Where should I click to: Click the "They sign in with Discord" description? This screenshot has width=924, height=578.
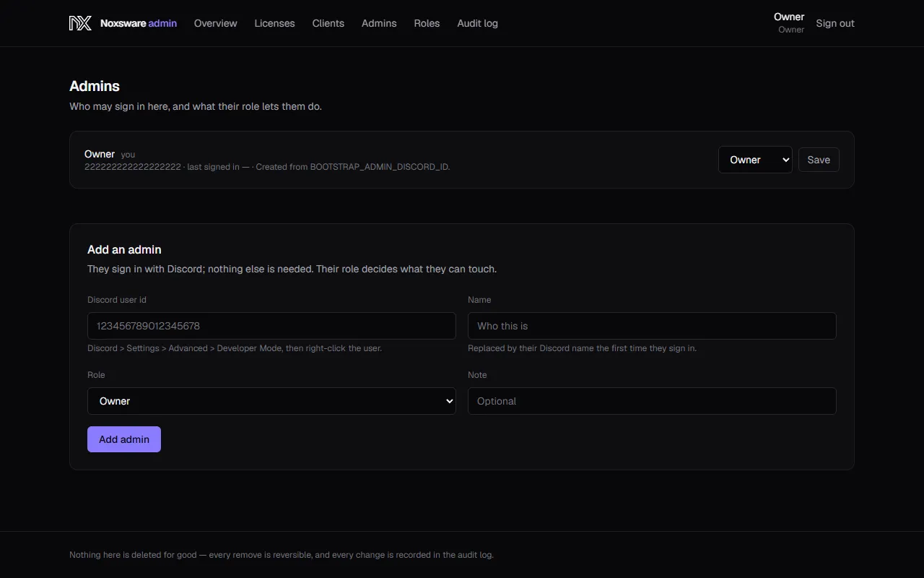click(292, 269)
